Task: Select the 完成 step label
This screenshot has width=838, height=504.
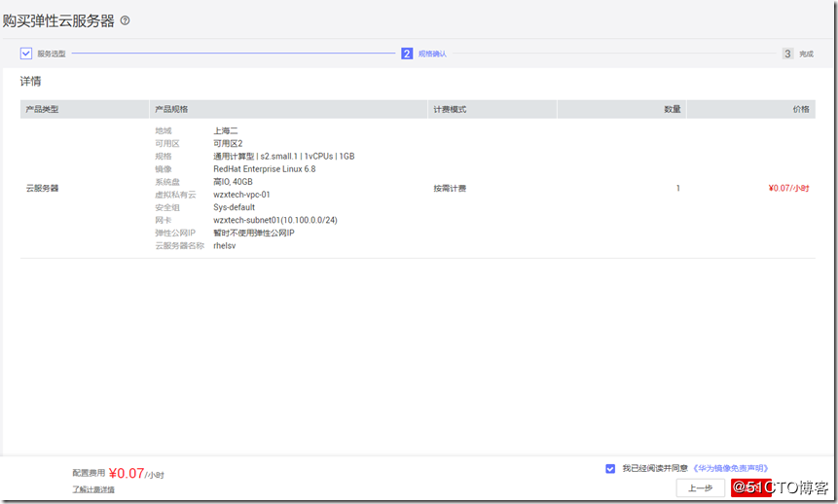Action: 807,54
